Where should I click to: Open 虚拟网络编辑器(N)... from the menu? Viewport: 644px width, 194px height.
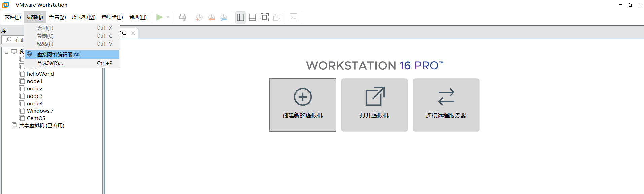click(72, 54)
